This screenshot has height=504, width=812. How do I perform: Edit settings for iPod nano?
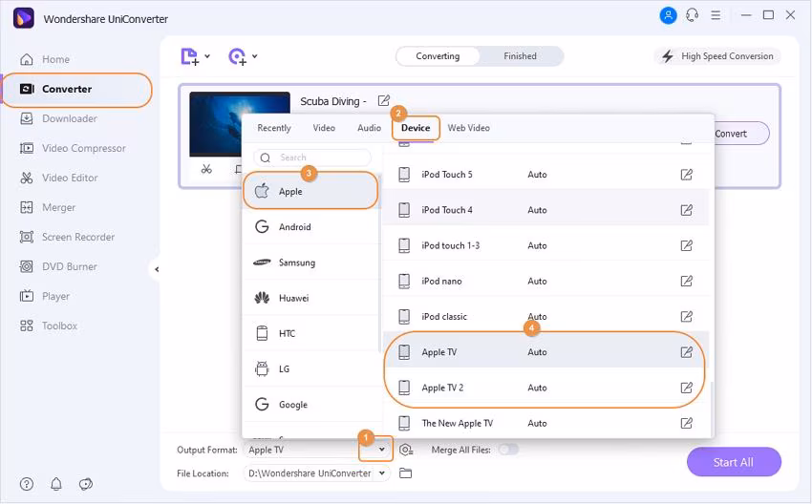[x=686, y=281]
